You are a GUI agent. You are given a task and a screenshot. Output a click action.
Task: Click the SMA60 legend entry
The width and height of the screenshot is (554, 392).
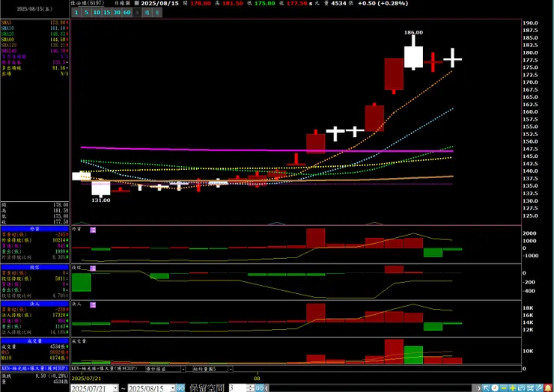tap(34, 40)
